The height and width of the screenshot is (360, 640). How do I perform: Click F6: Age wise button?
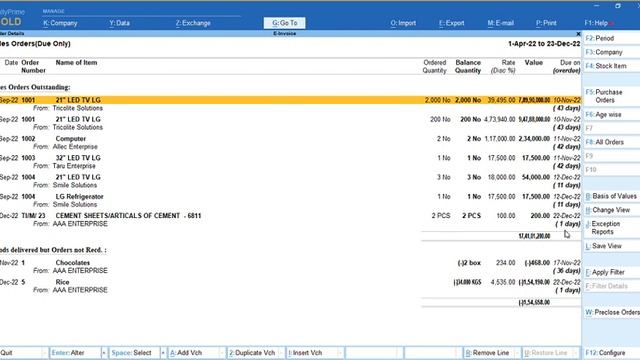click(611, 115)
